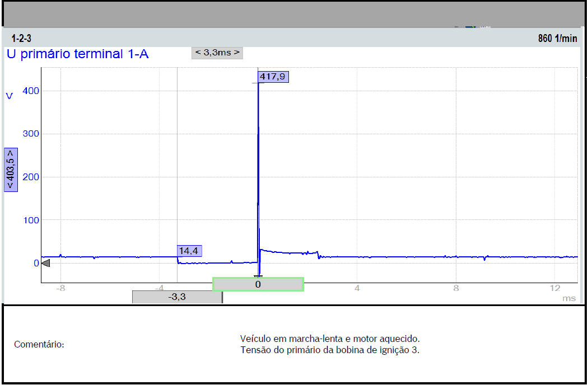Screen dimensions: 588x385
Task: Select the green-outlined 0 cursor handle
Action: tap(258, 284)
